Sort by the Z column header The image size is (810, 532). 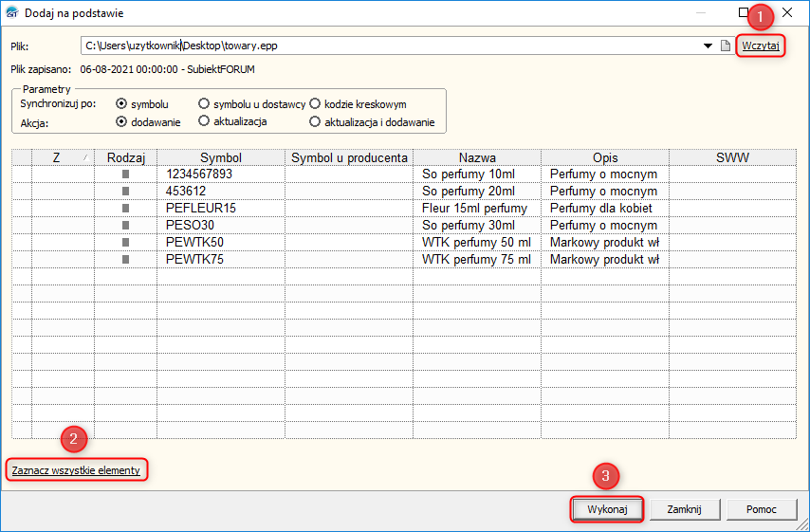click(57, 157)
